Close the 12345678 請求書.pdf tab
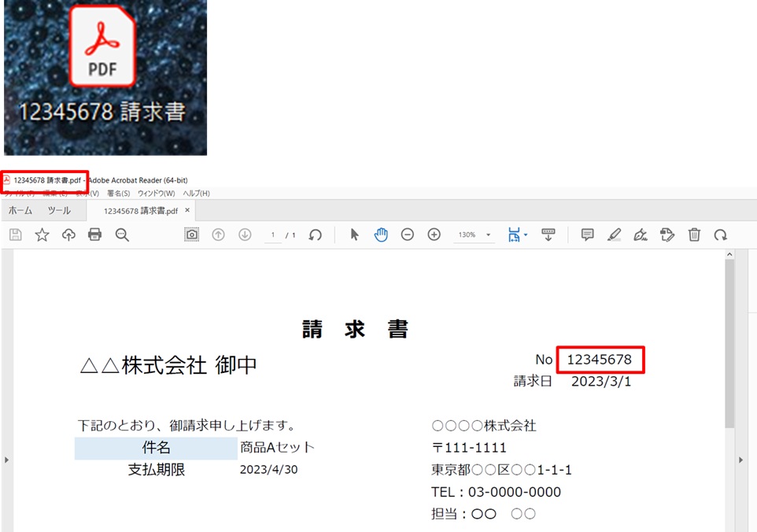 pos(187,211)
